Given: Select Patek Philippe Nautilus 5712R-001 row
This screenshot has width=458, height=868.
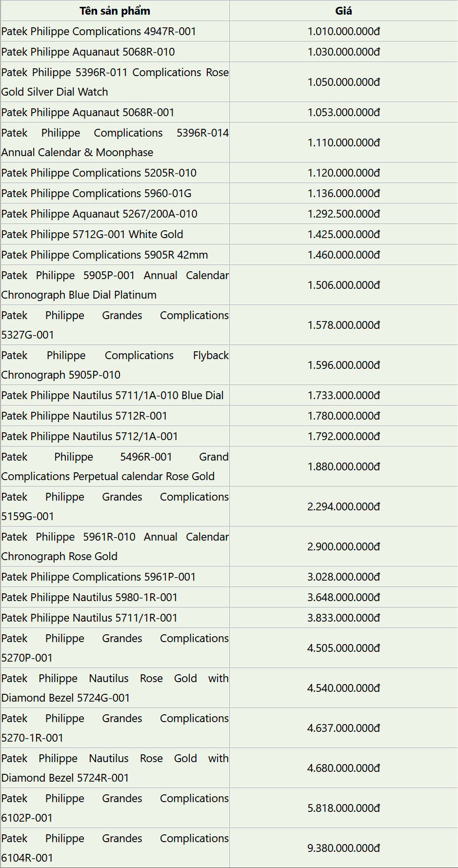Looking at the screenshot, I should click(x=84, y=416).
